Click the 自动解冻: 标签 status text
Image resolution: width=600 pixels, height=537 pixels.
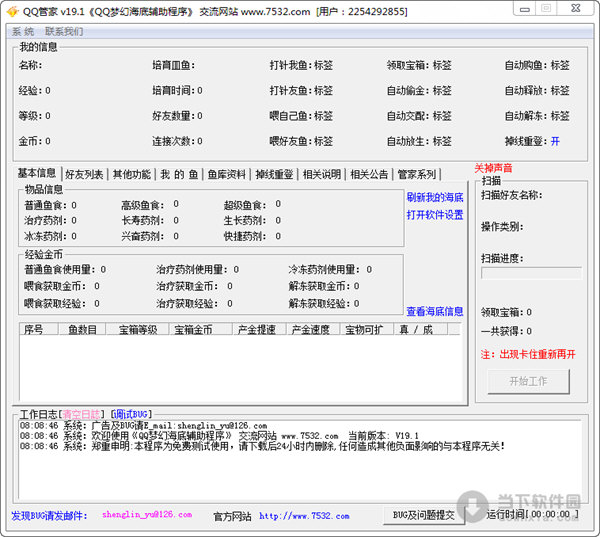pyautogui.click(x=537, y=116)
